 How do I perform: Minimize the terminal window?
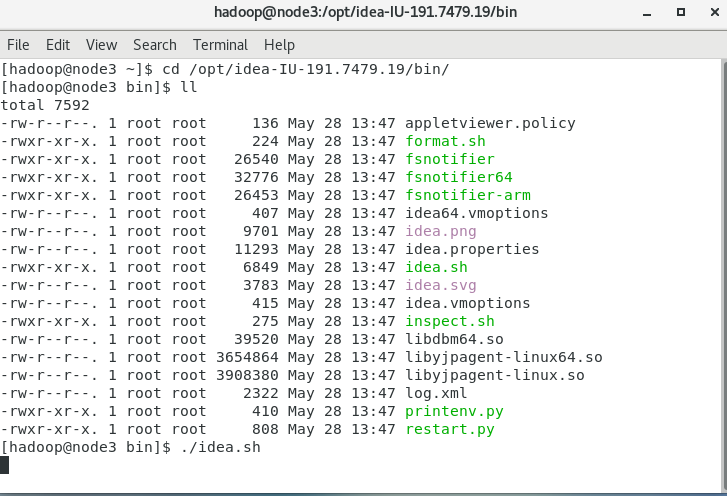click(647, 13)
